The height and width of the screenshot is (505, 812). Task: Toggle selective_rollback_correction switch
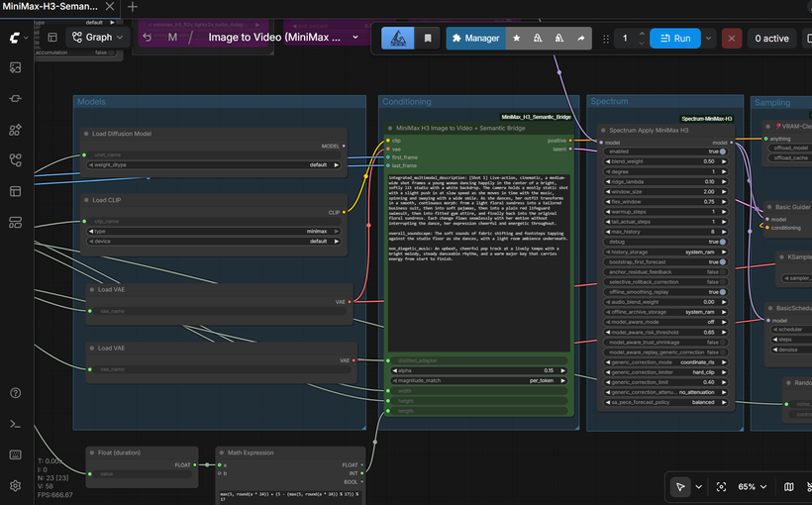[x=722, y=282]
